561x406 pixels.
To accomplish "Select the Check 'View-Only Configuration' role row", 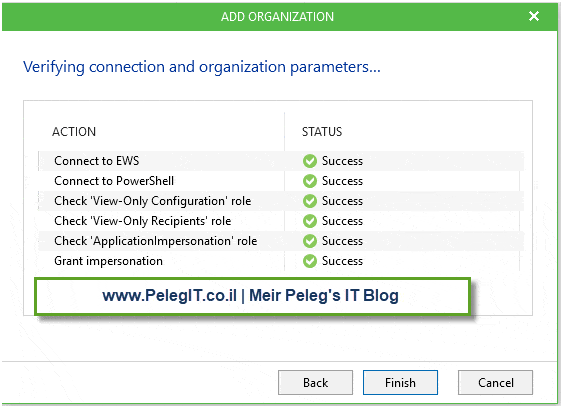I will (281, 201).
